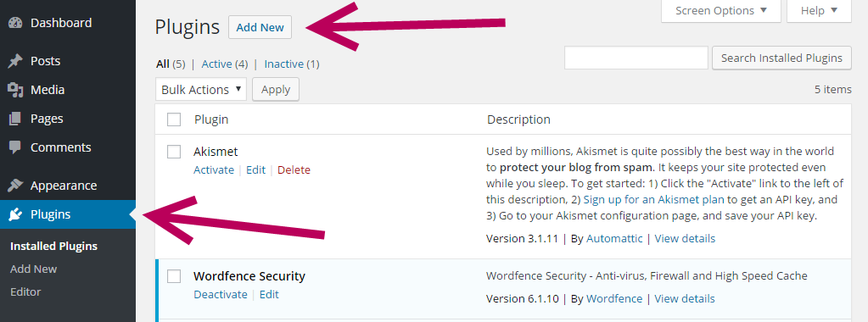
Task: Open Add New in Plugins submenu
Action: [x=34, y=269]
